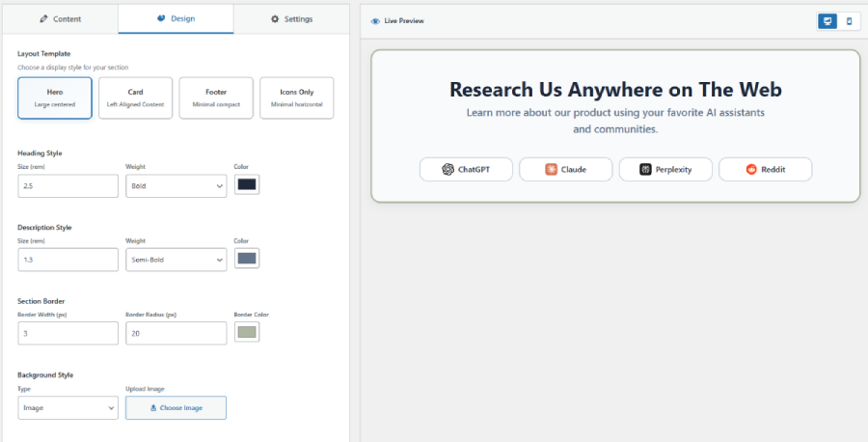
Task: Open the Background Type dropdown
Action: coord(68,408)
